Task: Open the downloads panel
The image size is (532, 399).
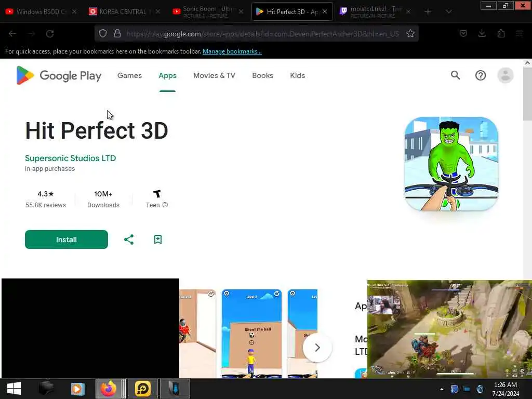Action: (482, 33)
